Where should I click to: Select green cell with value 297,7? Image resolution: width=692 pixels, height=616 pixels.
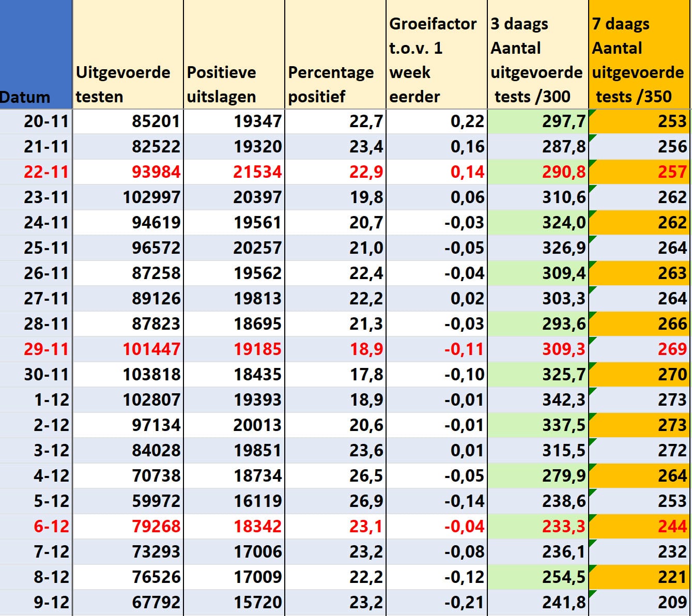(538, 121)
